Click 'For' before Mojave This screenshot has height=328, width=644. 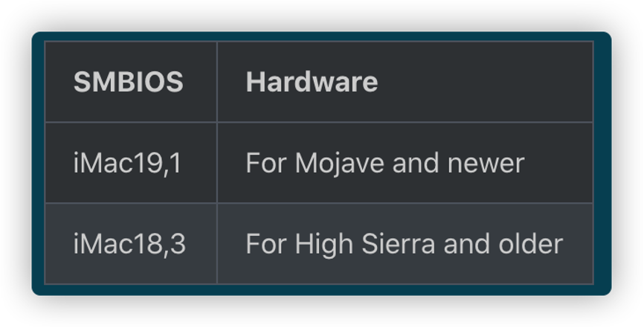265,163
